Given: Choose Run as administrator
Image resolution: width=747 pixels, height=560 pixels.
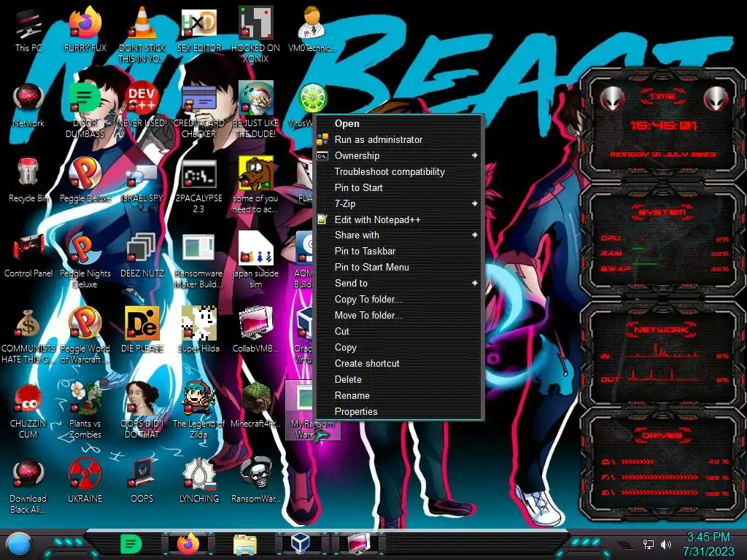Looking at the screenshot, I should coord(399,139).
